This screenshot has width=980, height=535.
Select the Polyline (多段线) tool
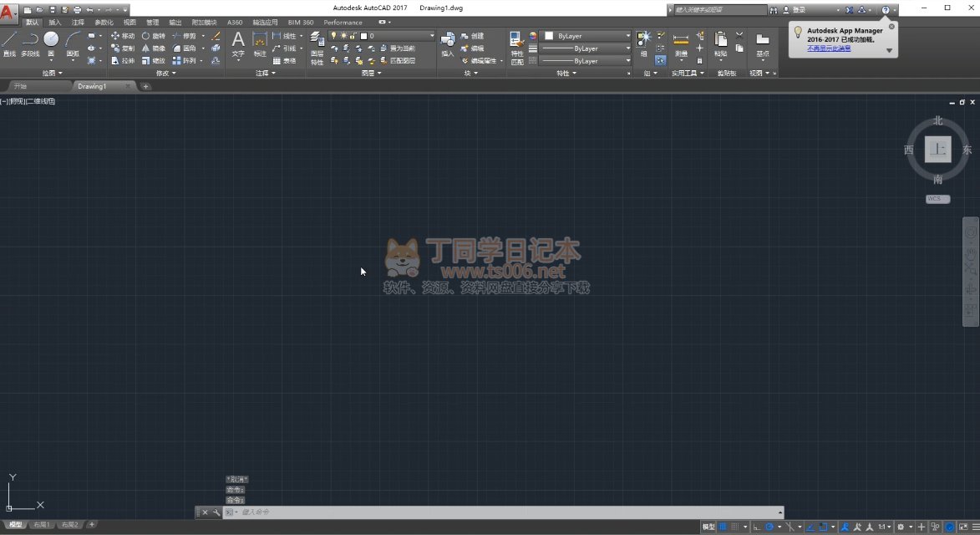click(30, 43)
